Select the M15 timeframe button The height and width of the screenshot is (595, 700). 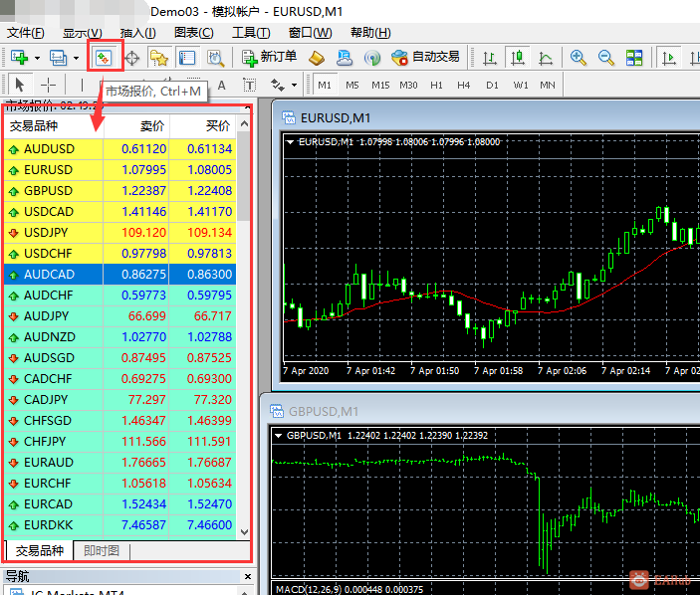coord(380,86)
